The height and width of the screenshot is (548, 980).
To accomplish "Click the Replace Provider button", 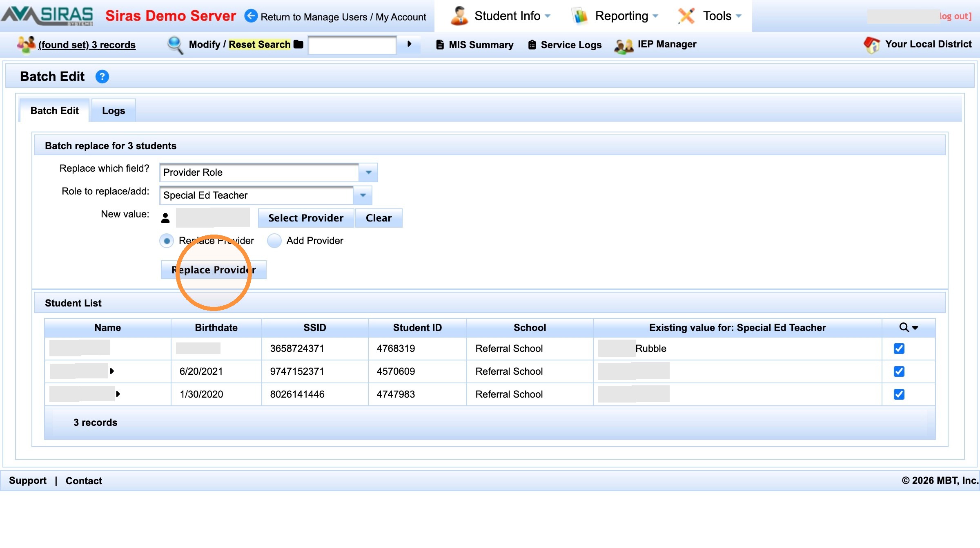I will 214,270.
